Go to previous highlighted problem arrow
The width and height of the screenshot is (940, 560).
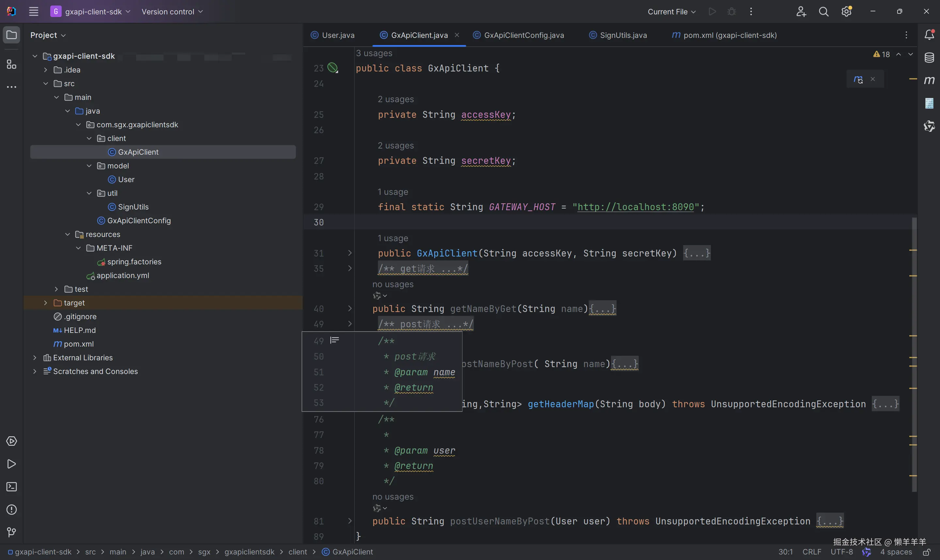tap(899, 54)
